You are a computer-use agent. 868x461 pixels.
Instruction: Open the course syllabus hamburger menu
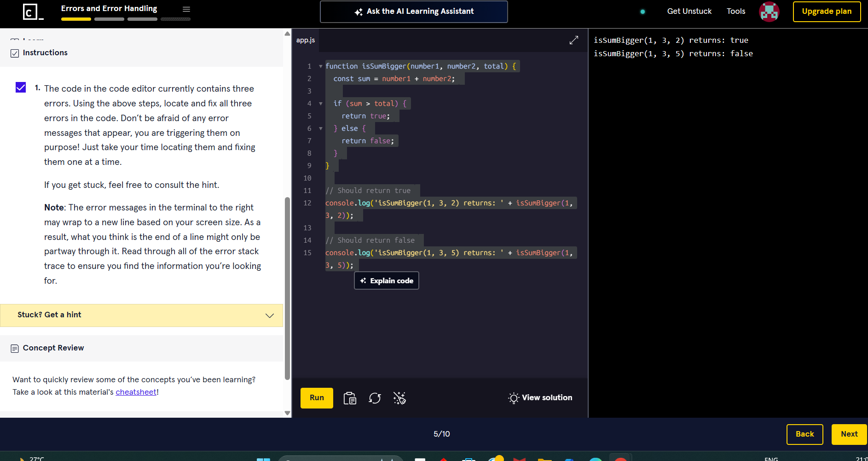pos(186,9)
